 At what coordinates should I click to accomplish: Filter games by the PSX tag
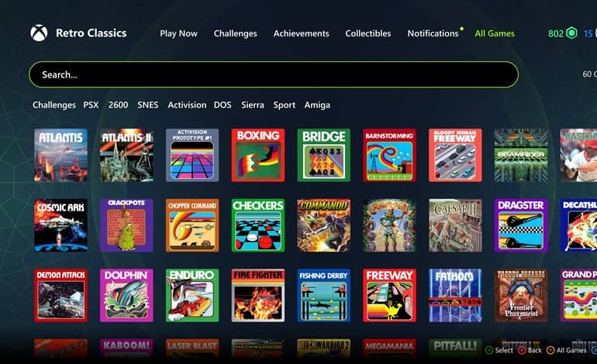[91, 105]
